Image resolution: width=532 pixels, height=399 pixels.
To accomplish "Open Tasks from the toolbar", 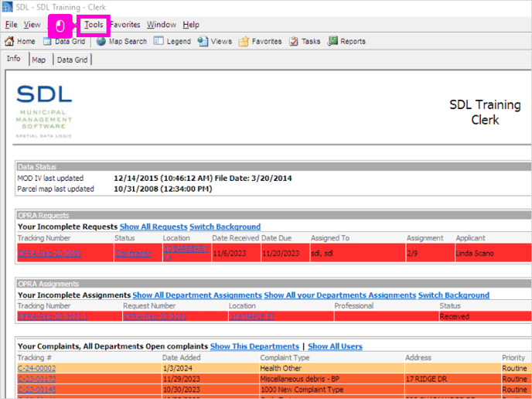I will tap(305, 42).
